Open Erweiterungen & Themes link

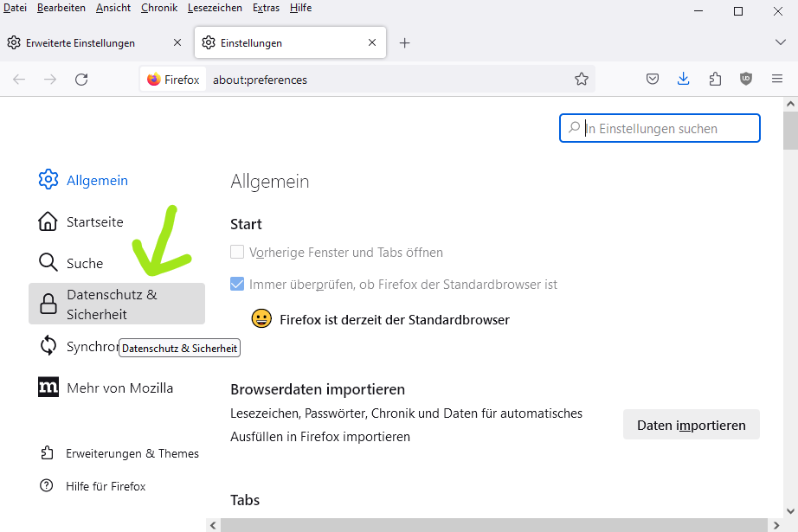pos(132,453)
